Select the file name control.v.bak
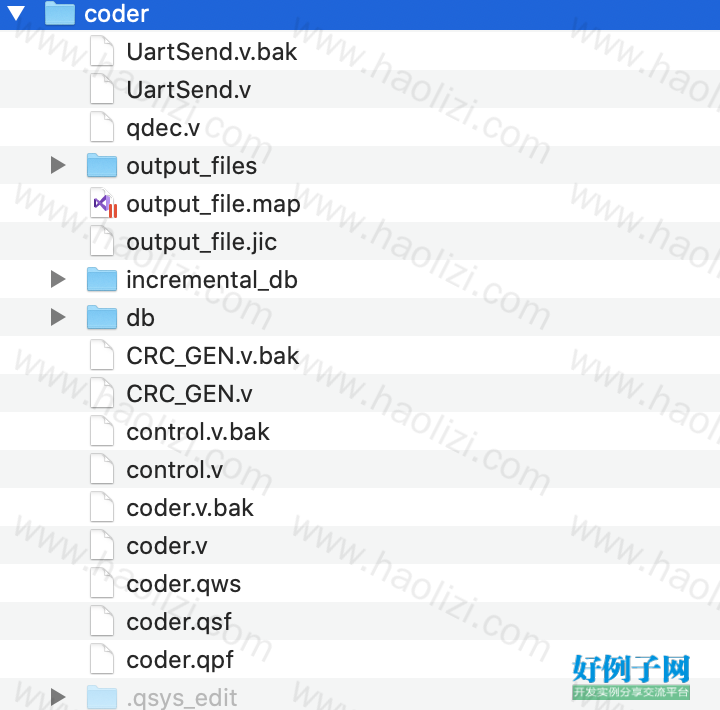The width and height of the screenshot is (720, 710). click(198, 432)
